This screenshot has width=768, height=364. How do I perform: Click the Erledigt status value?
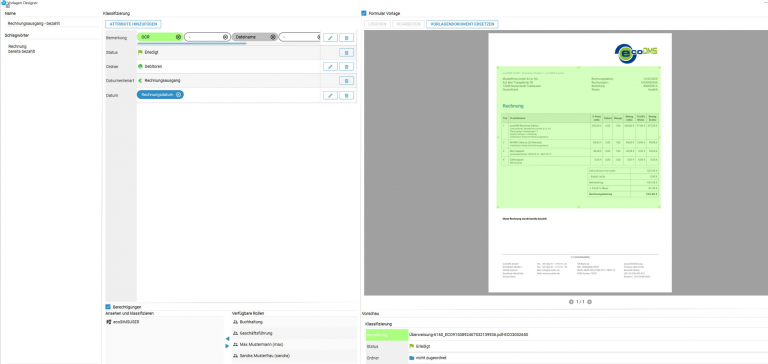(x=151, y=52)
